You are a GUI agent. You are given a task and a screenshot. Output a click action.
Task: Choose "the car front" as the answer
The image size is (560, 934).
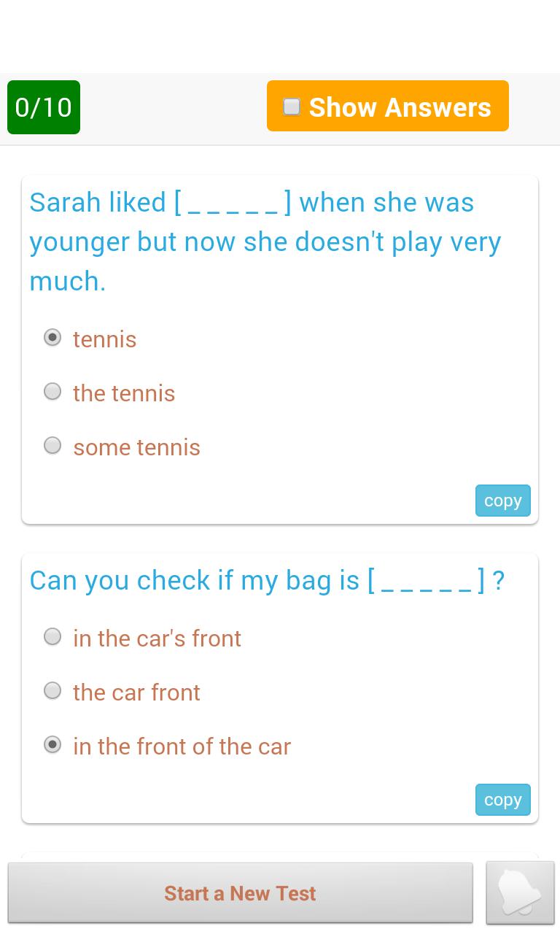click(52, 690)
